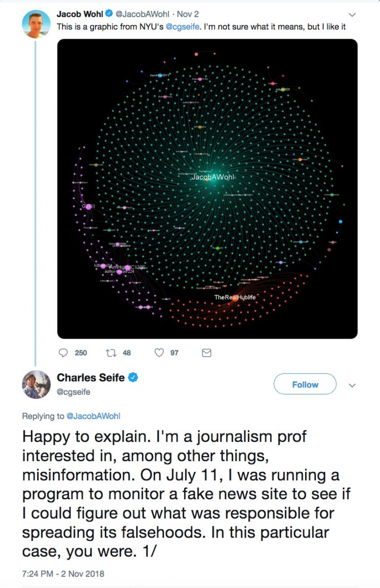Screen dimensions: 380x588
Task: Click Charles Seife's verified badge
Action: click(133, 378)
